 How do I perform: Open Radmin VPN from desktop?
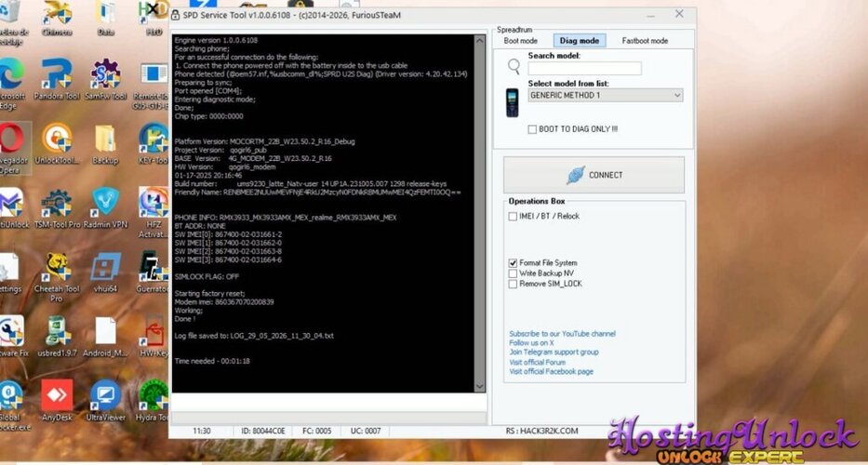(105, 207)
